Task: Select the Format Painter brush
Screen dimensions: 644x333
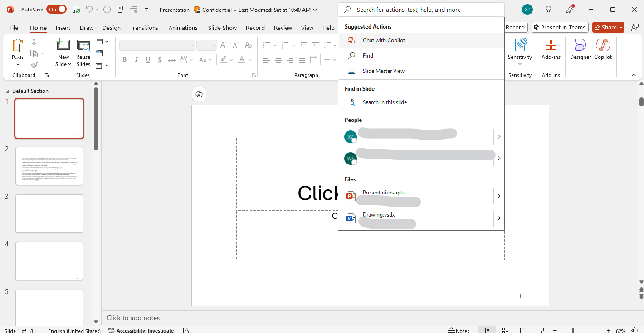Action: pyautogui.click(x=34, y=64)
